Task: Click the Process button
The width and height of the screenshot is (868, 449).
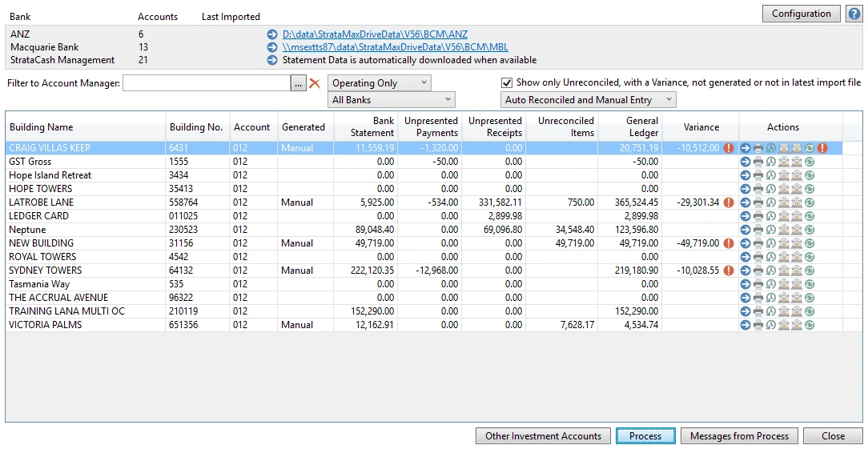Action: point(645,435)
